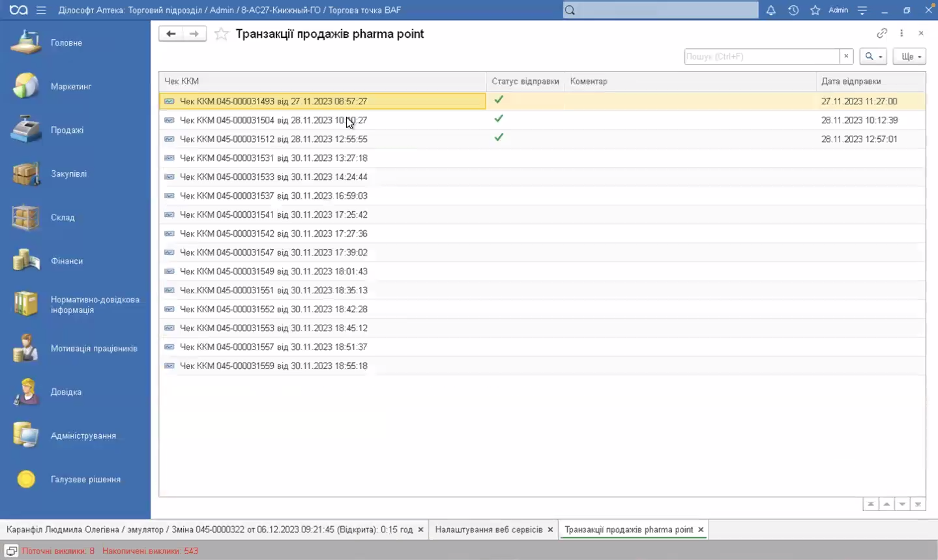Screen dimensions: 938x560
Task: Open the notifications bell icon
Action: pos(770,10)
